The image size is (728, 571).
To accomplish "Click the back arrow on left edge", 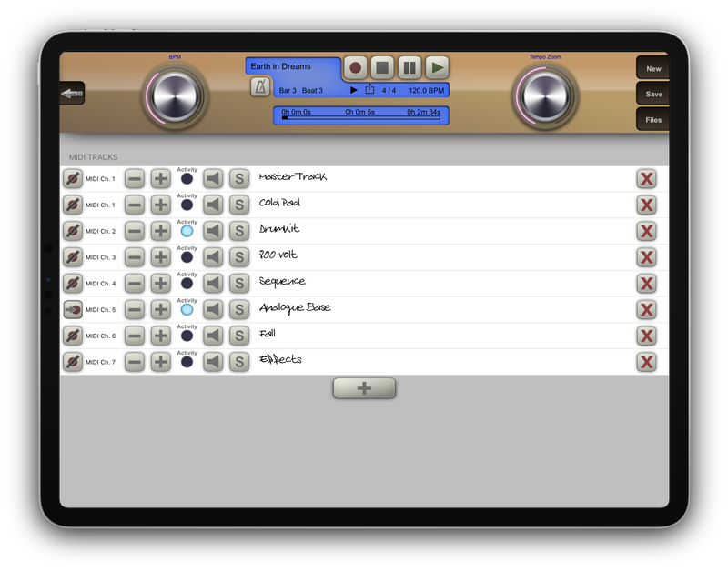I will click(x=72, y=94).
